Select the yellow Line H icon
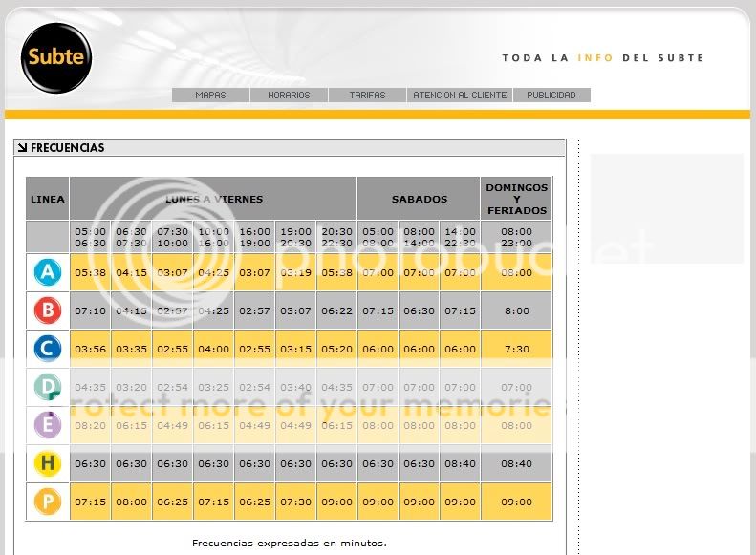The height and width of the screenshot is (555, 756). tap(47, 464)
